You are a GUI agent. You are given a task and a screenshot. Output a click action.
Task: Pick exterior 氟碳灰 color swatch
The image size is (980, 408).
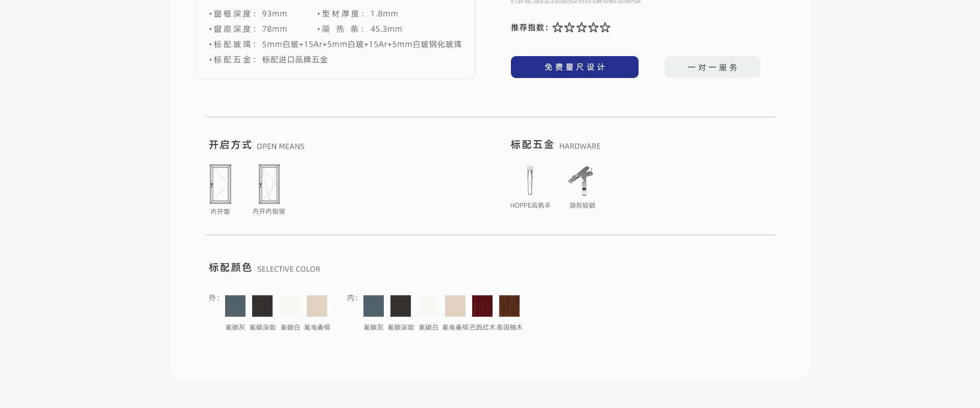tap(235, 306)
